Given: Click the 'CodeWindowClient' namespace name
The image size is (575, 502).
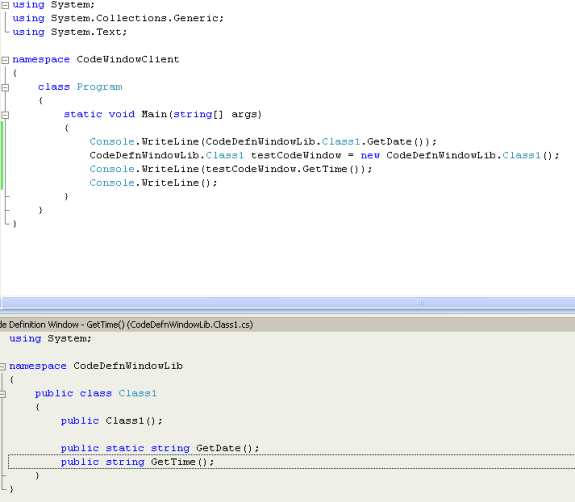Looking at the screenshot, I should pyautogui.click(x=128, y=59).
